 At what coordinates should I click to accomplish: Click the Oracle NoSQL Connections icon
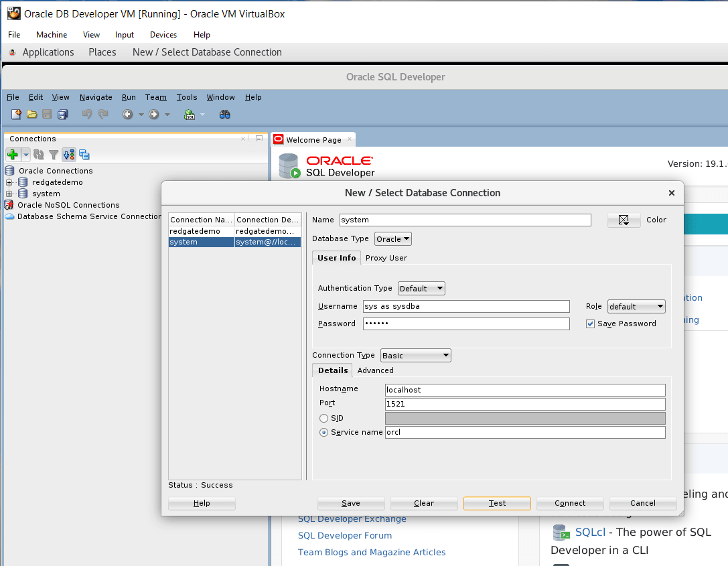(x=9, y=205)
